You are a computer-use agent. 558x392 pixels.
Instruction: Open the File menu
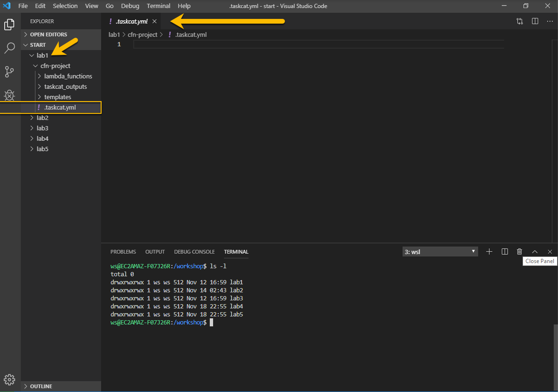pyautogui.click(x=23, y=6)
